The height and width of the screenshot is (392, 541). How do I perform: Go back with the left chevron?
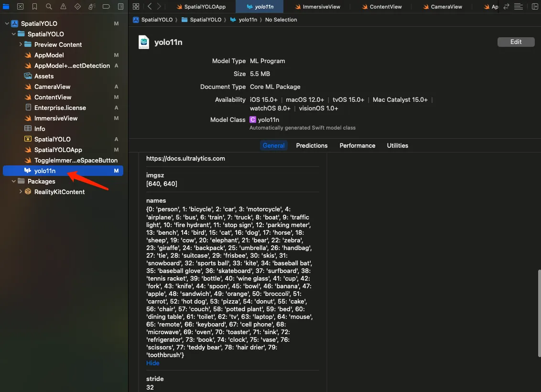(150, 6)
